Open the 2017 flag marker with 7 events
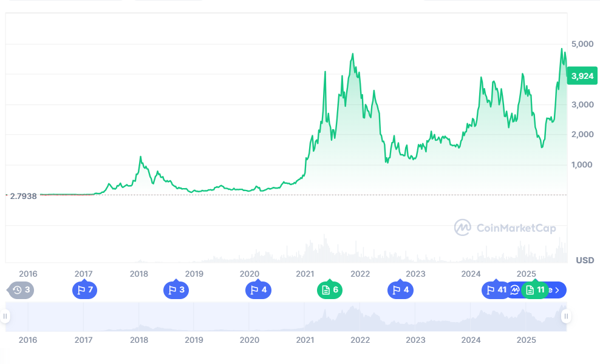The width and height of the screenshot is (600, 364). 84,290
